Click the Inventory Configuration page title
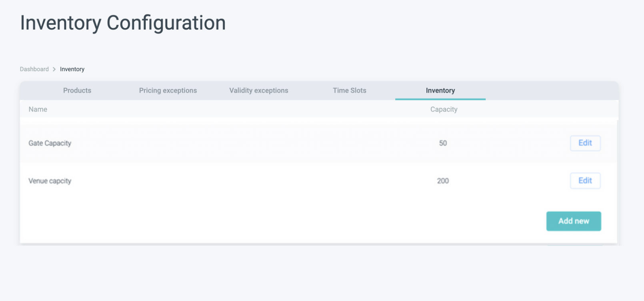644x301 pixels. coord(123,23)
